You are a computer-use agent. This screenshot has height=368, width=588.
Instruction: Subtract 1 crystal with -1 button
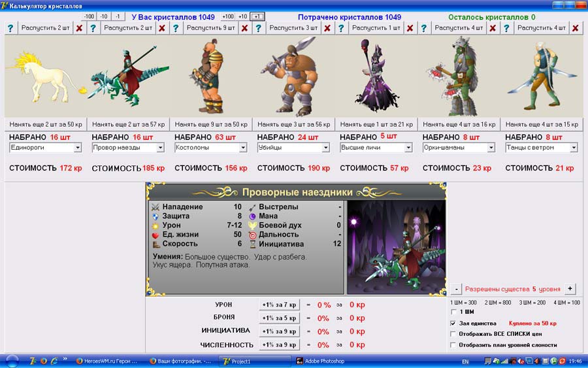point(118,16)
